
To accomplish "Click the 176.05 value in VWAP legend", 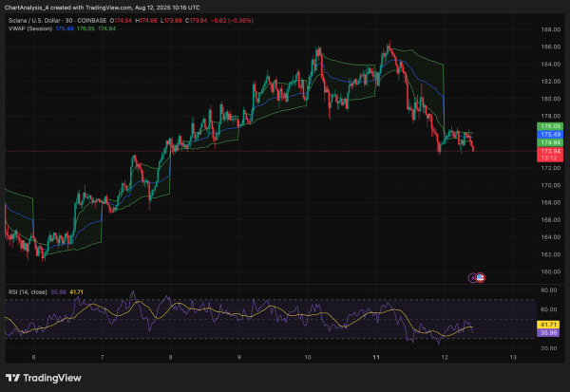I will (x=85, y=28).
